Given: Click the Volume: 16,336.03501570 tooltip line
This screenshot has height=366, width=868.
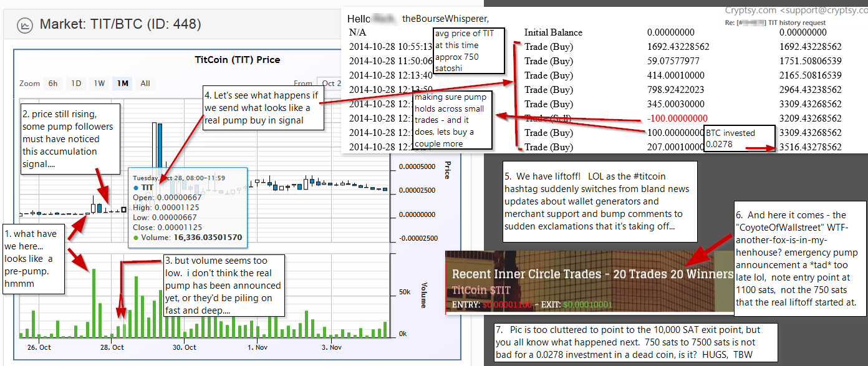Looking at the screenshot, I should coord(187,238).
